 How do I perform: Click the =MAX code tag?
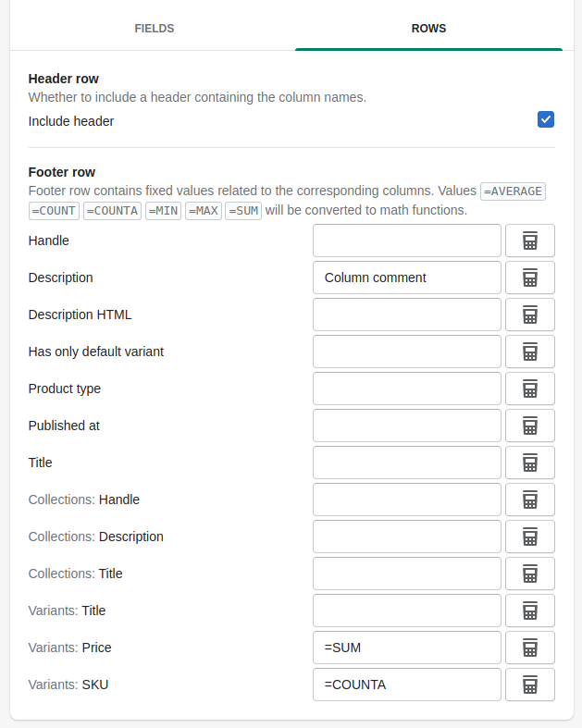(204, 211)
